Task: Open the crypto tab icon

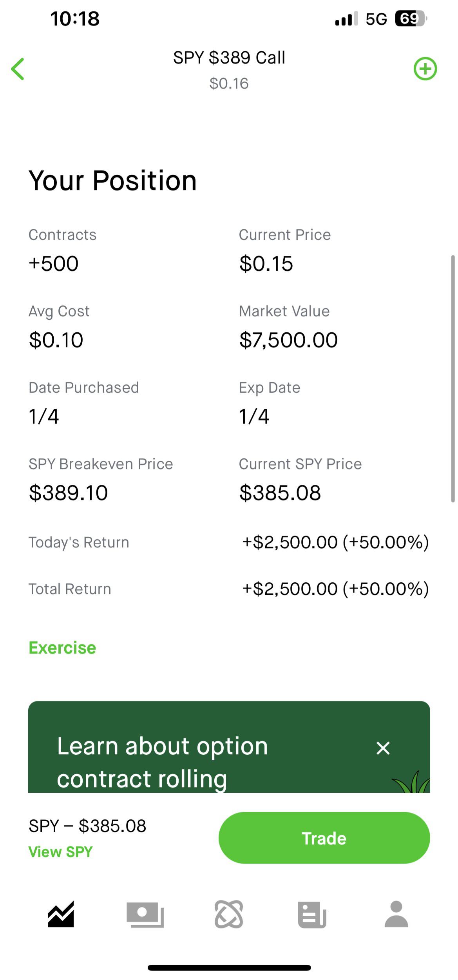Action: click(x=229, y=915)
